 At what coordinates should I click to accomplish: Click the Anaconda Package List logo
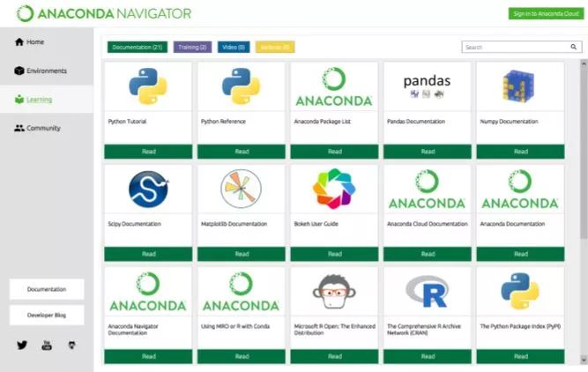tap(334, 86)
